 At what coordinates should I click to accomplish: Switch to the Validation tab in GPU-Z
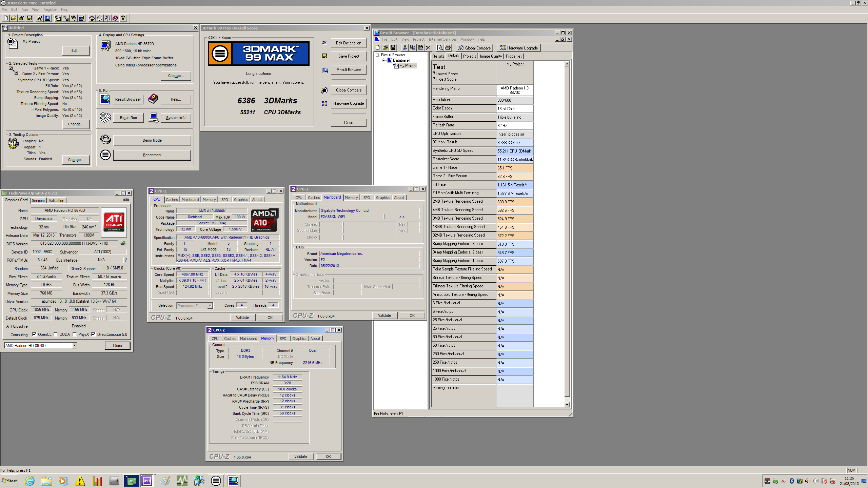point(56,200)
